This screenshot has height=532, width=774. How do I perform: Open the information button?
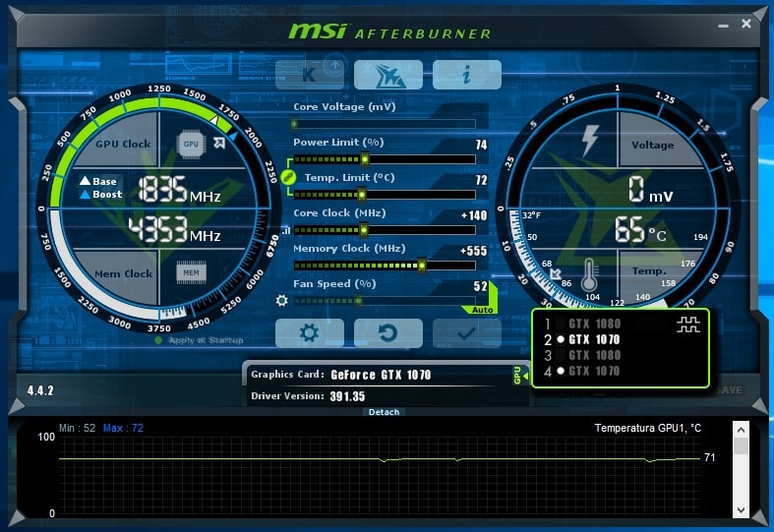tap(467, 75)
